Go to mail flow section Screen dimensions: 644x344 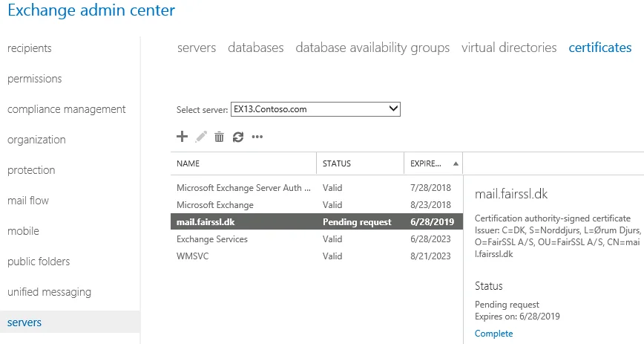pyautogui.click(x=28, y=201)
